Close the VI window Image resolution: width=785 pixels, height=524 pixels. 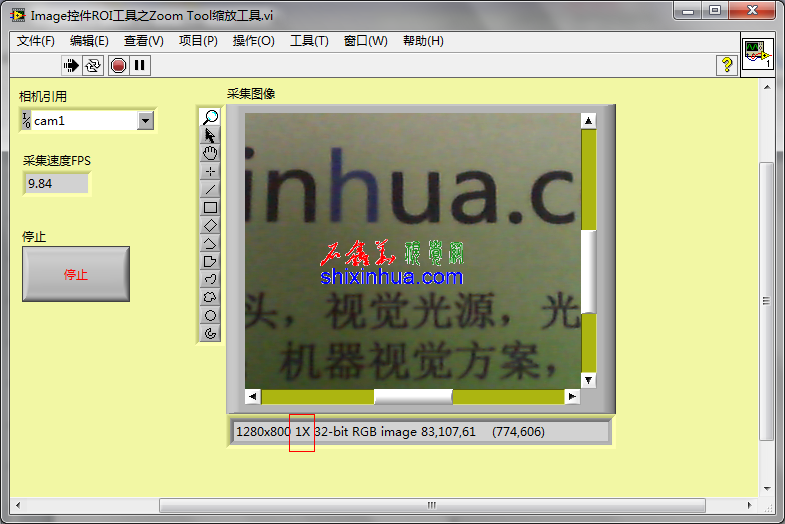click(752, 11)
